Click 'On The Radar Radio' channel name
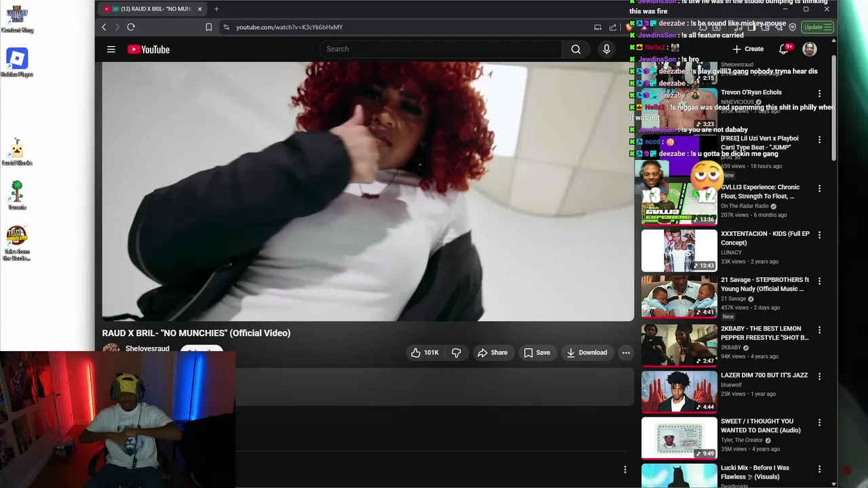The image size is (868, 488). tap(745, 206)
